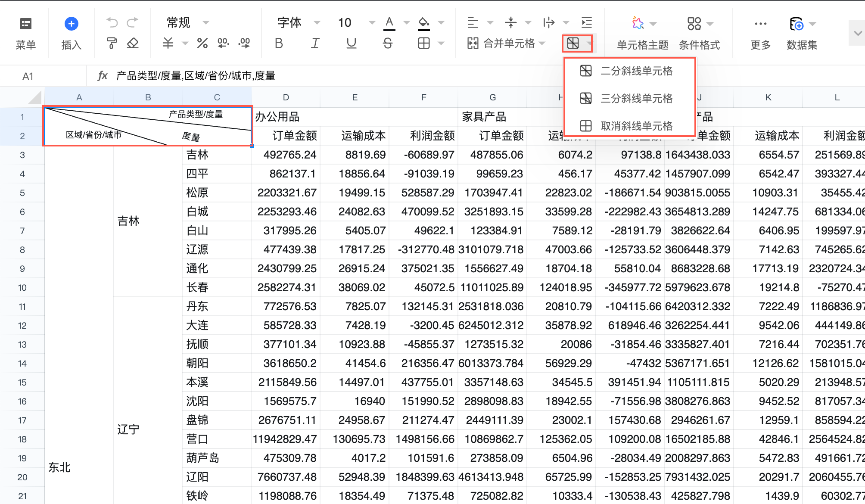Open the Dataset (数据集) icon
Image resolution: width=865 pixels, height=504 pixels.
click(x=797, y=24)
